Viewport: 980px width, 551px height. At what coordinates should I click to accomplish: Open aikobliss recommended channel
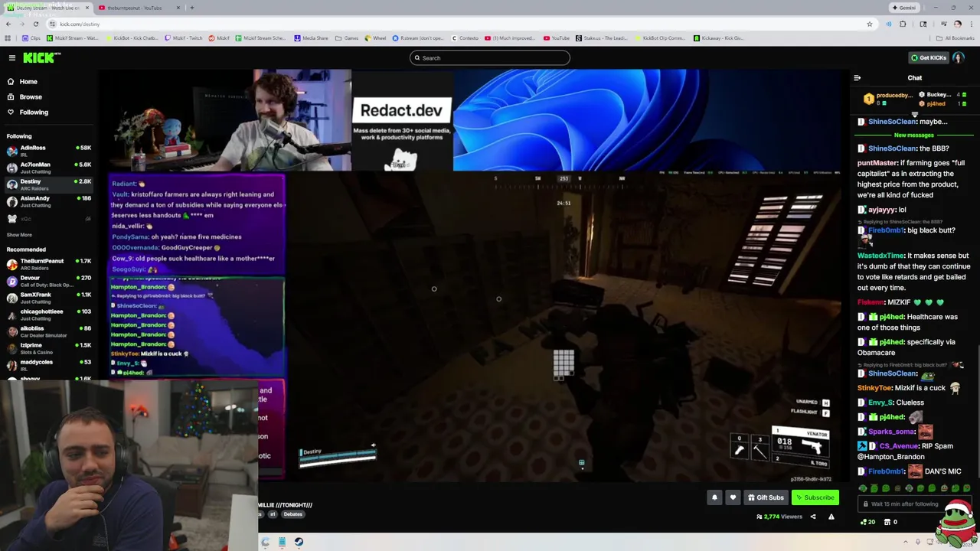click(47, 331)
